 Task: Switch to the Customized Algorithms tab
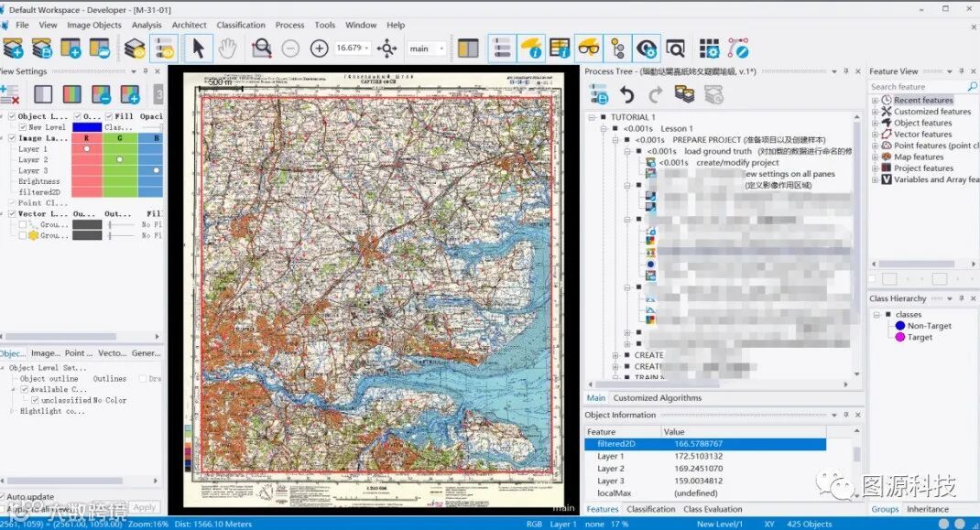[x=658, y=397]
